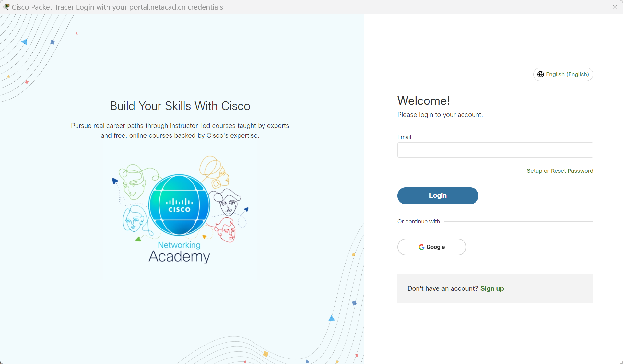Click the 'Please login to your account.' text
This screenshot has width=623, height=364.
point(440,115)
